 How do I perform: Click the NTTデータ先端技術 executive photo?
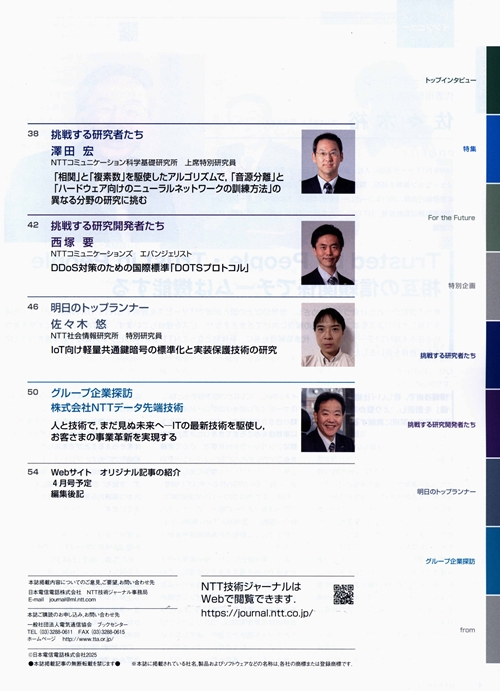tap(328, 420)
